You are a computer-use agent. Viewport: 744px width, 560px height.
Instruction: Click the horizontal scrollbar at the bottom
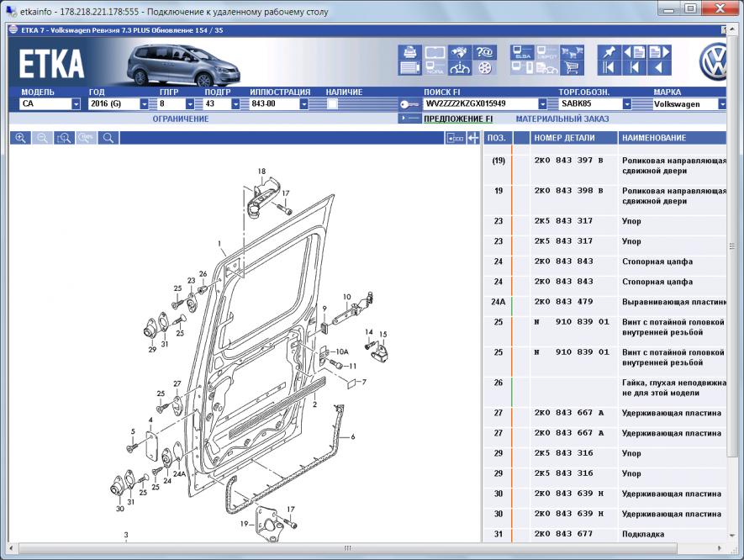tap(347, 548)
